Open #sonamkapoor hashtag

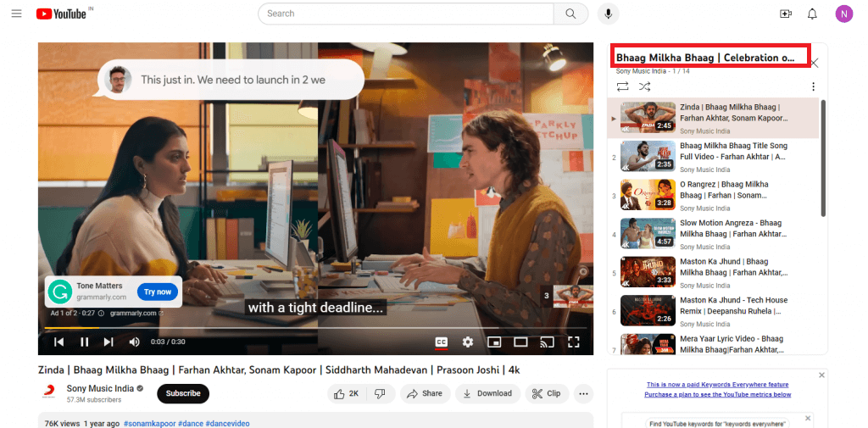click(149, 424)
